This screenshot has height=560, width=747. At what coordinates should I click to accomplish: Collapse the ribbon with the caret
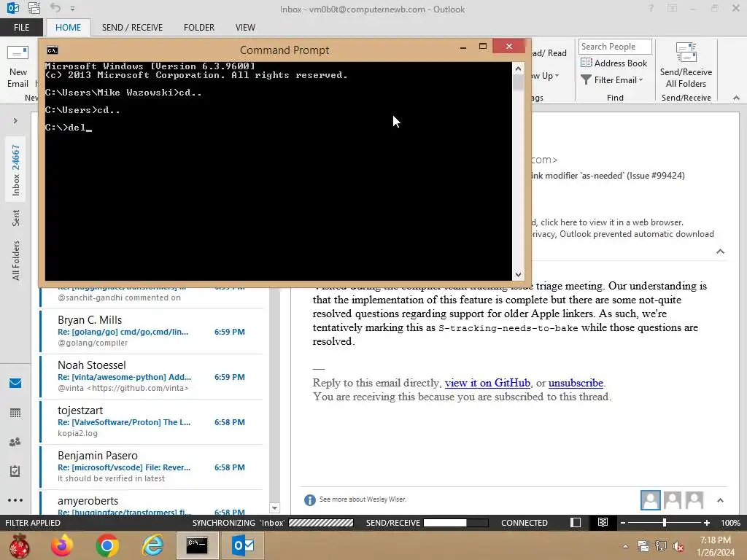[x=736, y=98]
